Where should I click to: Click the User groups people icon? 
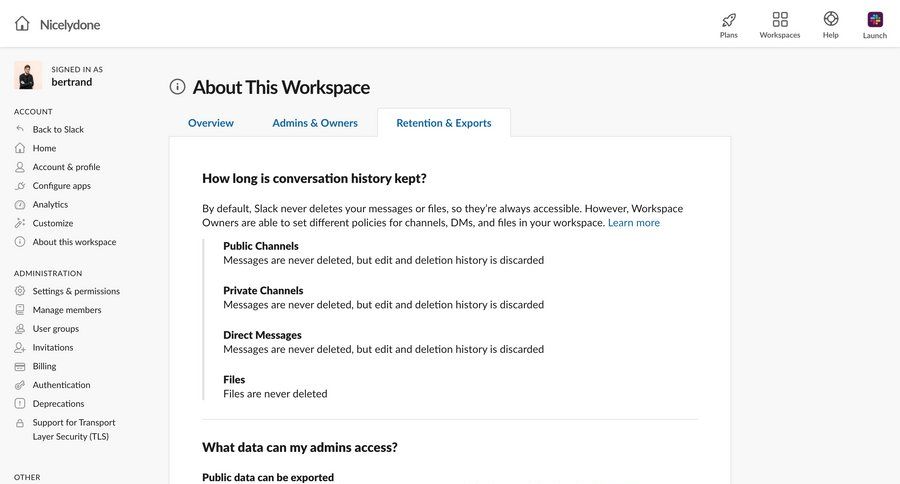click(x=20, y=328)
